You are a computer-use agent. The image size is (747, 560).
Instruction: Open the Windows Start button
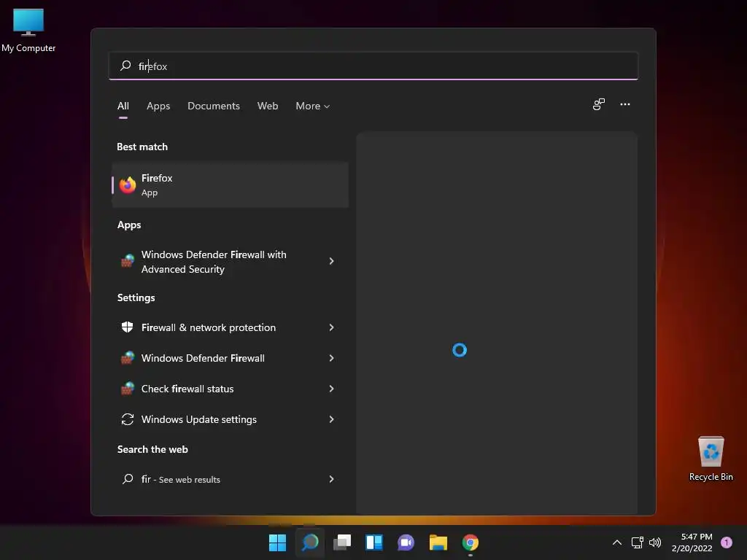[277, 542]
